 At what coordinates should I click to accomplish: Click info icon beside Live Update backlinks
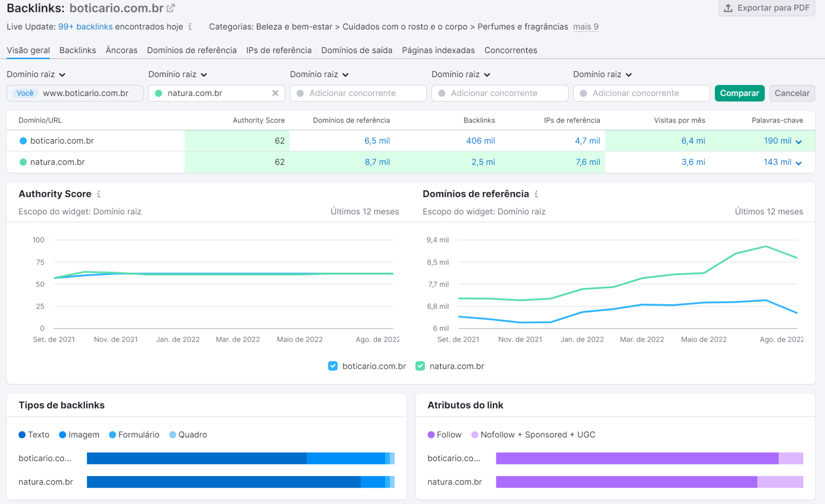190,27
